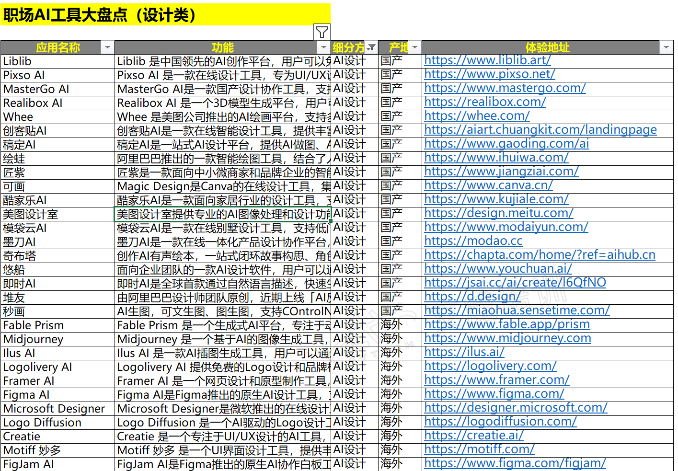This screenshot has height=471, width=678.
Task: Open the pixso.net link
Action: [x=489, y=74]
